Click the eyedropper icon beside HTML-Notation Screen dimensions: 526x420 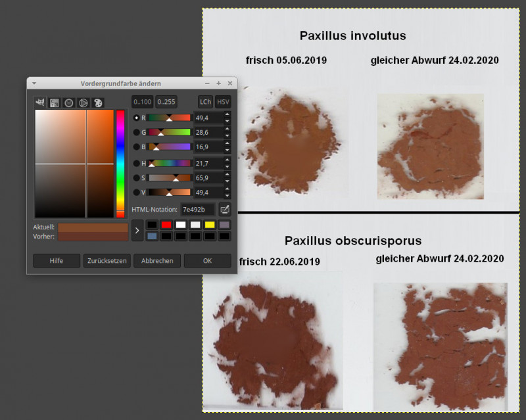[x=224, y=210]
